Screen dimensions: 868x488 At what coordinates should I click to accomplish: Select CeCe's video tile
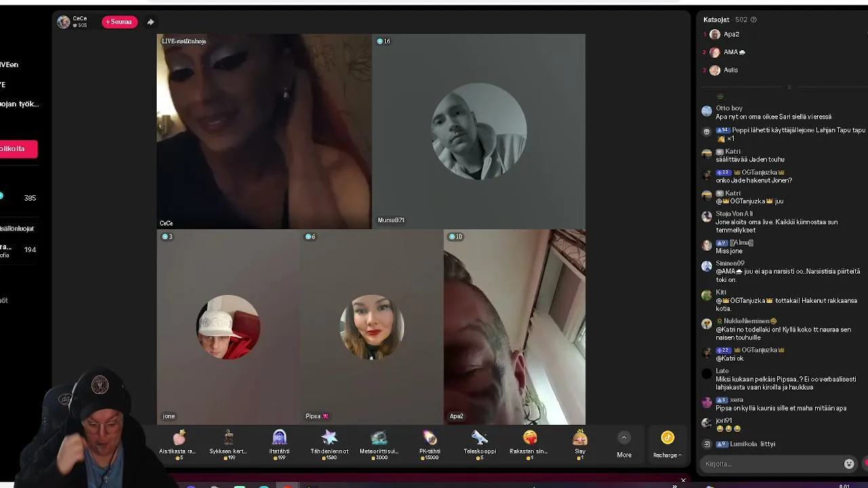(264, 131)
